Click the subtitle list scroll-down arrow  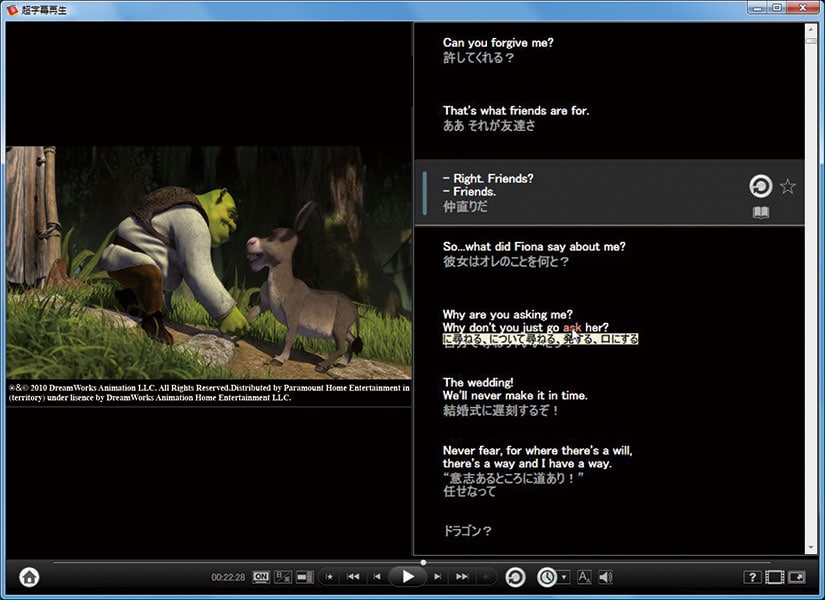coord(811,548)
